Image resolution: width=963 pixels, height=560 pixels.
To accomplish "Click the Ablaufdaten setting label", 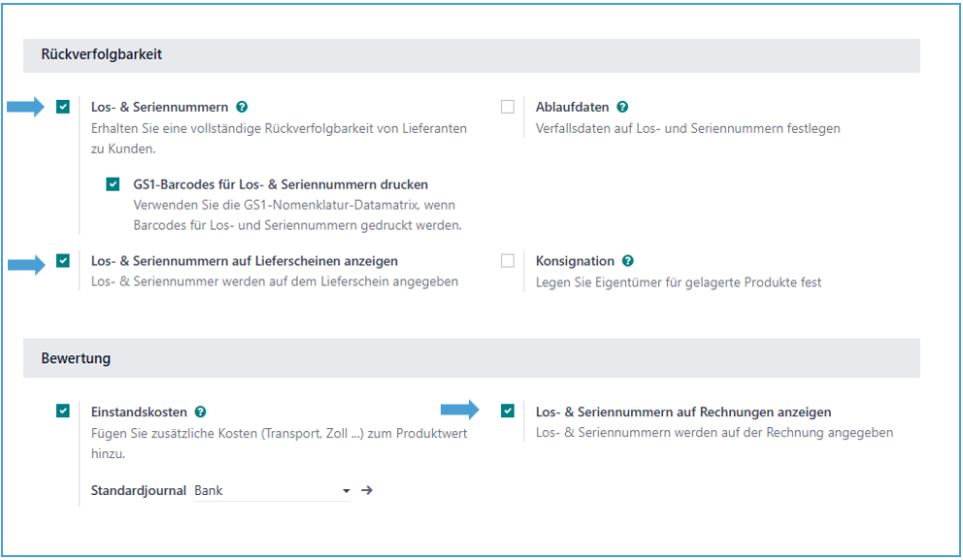I will 572,107.
